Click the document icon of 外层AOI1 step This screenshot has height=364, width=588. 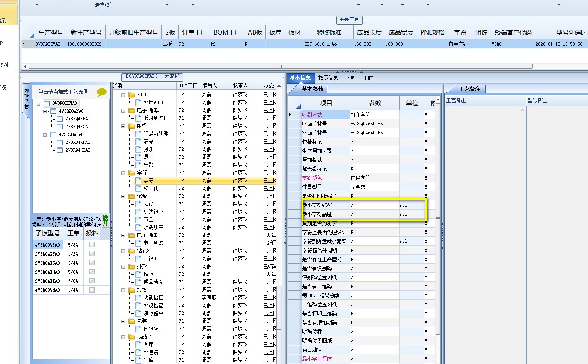point(138,102)
